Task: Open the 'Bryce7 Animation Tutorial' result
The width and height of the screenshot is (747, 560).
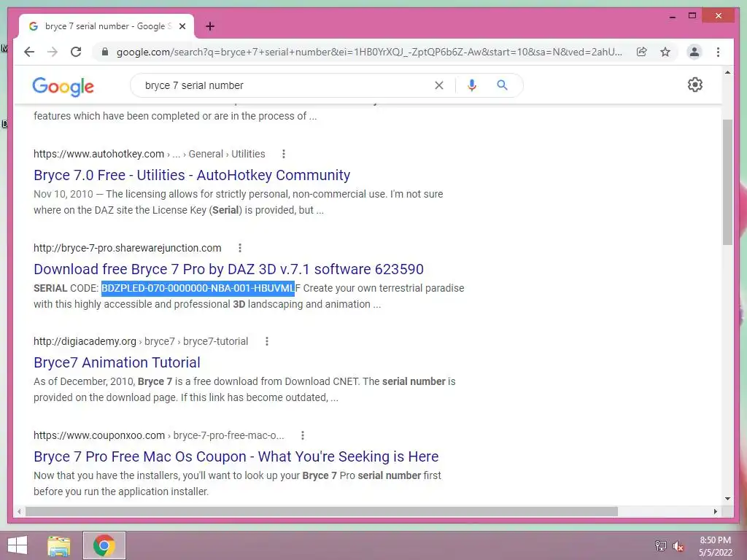Action: (117, 362)
